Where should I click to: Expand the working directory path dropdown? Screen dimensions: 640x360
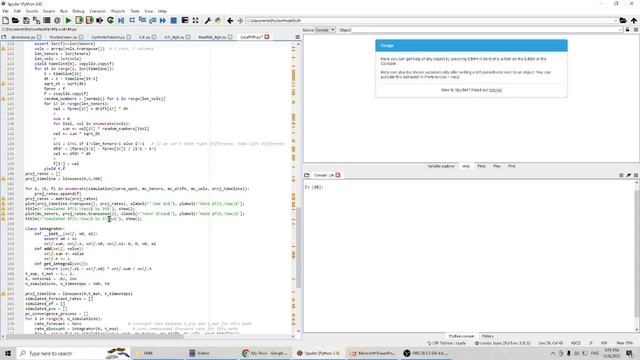[x=615, y=20]
